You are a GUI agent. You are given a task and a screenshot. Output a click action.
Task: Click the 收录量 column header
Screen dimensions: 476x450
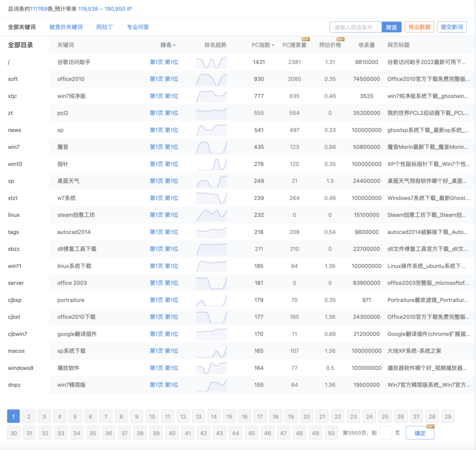click(366, 45)
